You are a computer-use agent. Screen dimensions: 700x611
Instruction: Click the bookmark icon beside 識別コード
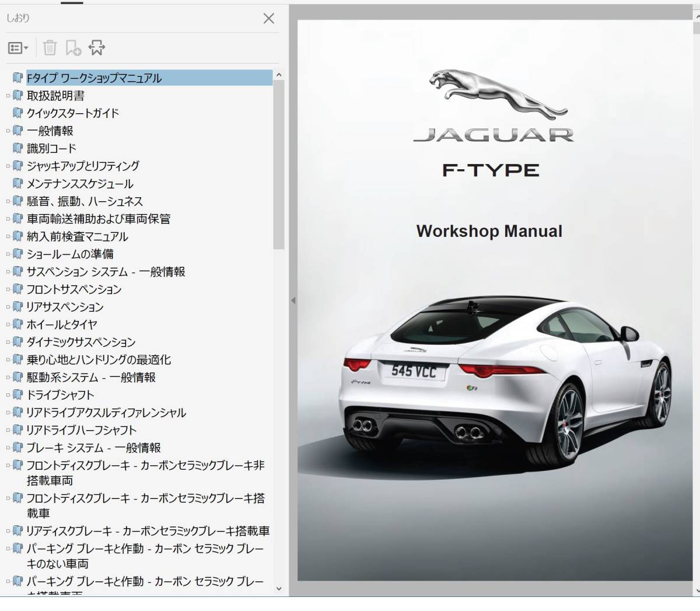coord(18,148)
